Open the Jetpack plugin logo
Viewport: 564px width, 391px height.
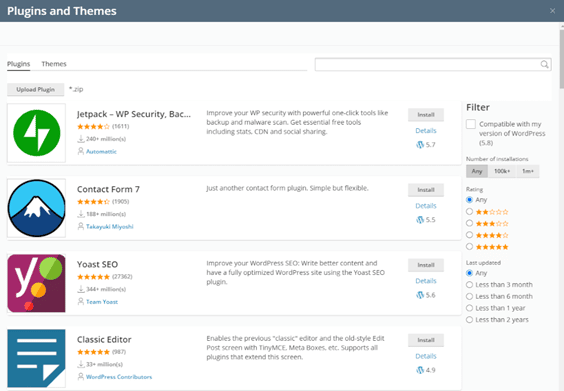pos(36,133)
